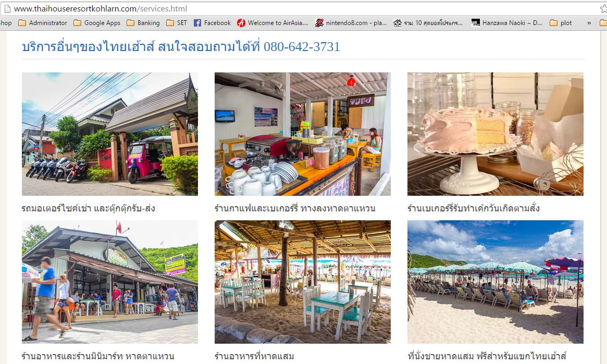The height and width of the screenshot is (364, 607).
Task: Open the Administrator bookmark folder
Action: click(x=43, y=23)
